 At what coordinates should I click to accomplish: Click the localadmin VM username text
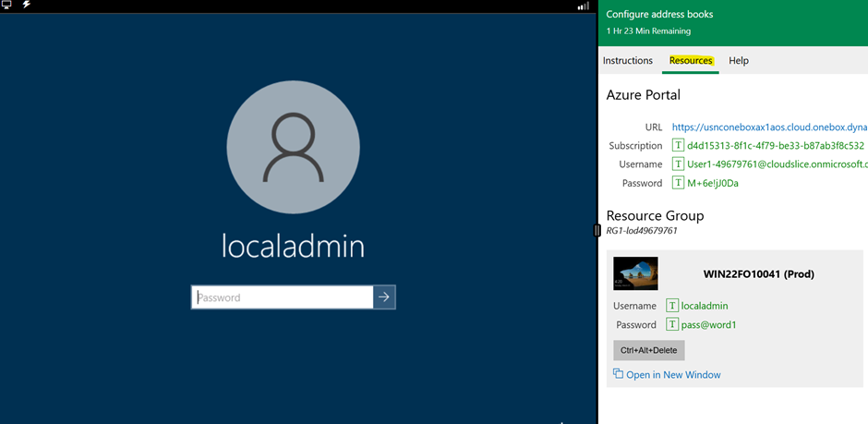pyautogui.click(x=705, y=306)
